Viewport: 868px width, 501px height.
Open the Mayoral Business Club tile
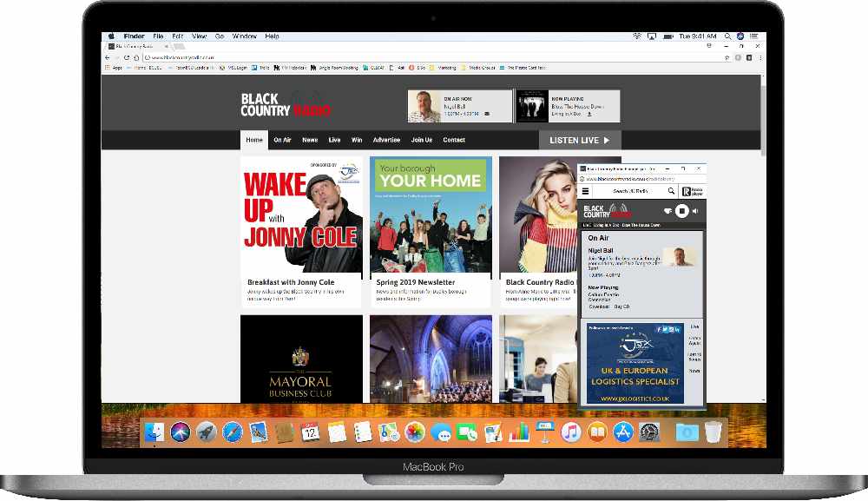tap(302, 359)
